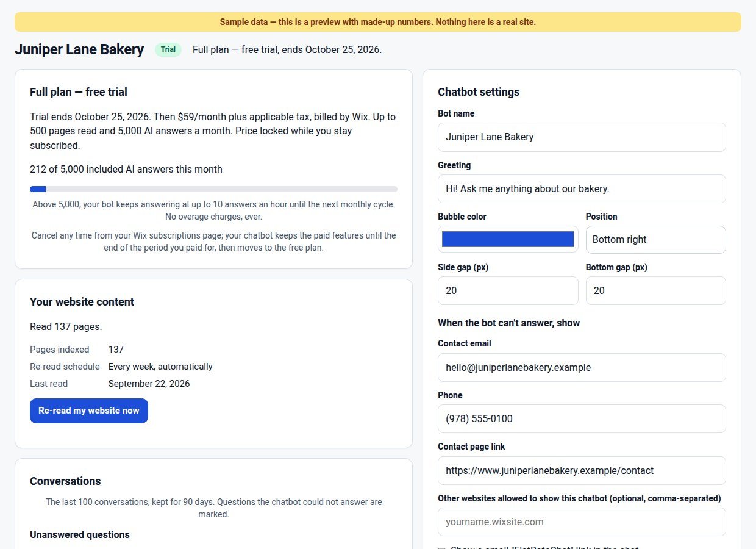Click the "September 22, 2026" last read date
This screenshot has height=549, width=756.
[149, 384]
